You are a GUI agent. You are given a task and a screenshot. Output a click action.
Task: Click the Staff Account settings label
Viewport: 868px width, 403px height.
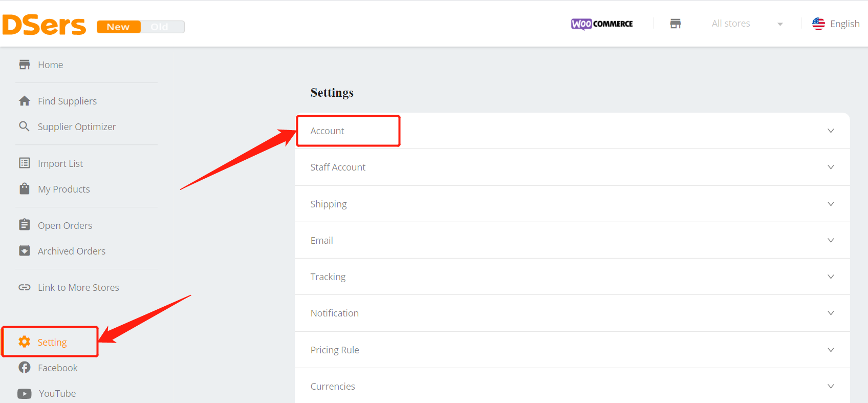338,167
